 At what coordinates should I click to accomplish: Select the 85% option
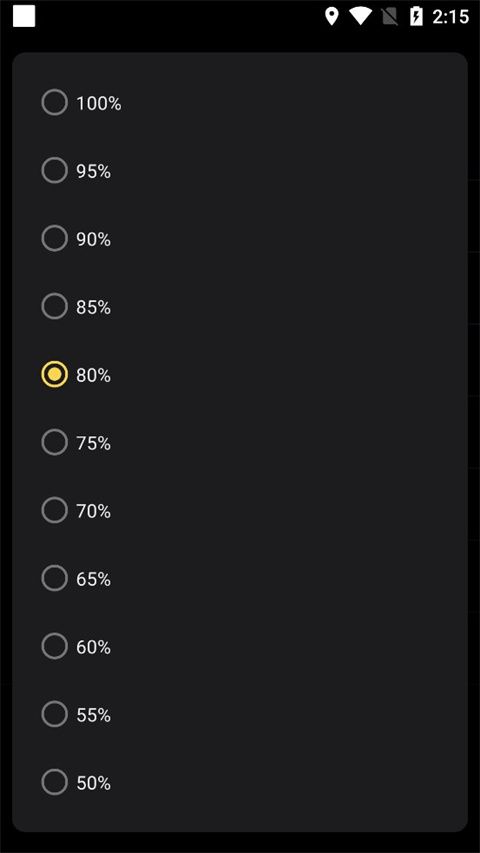[x=54, y=307]
